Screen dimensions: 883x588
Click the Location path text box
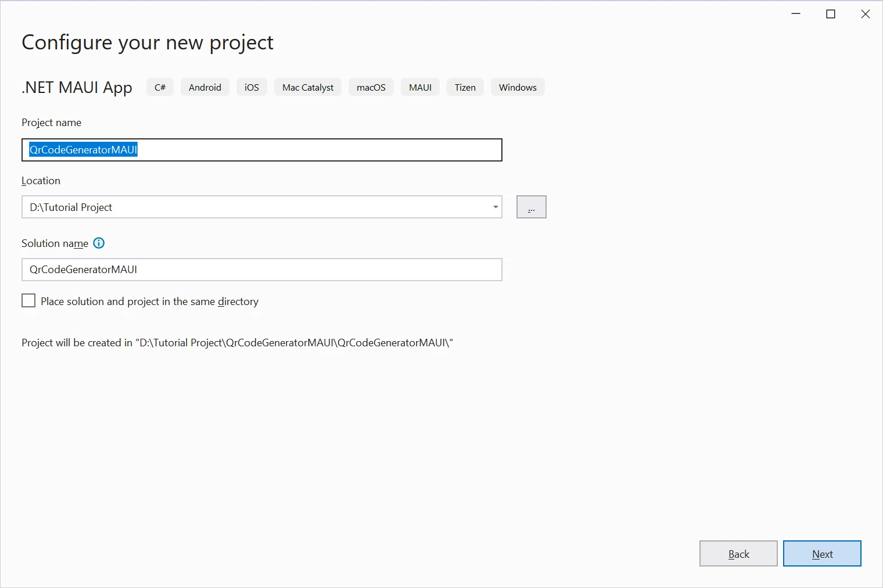tap(256, 207)
